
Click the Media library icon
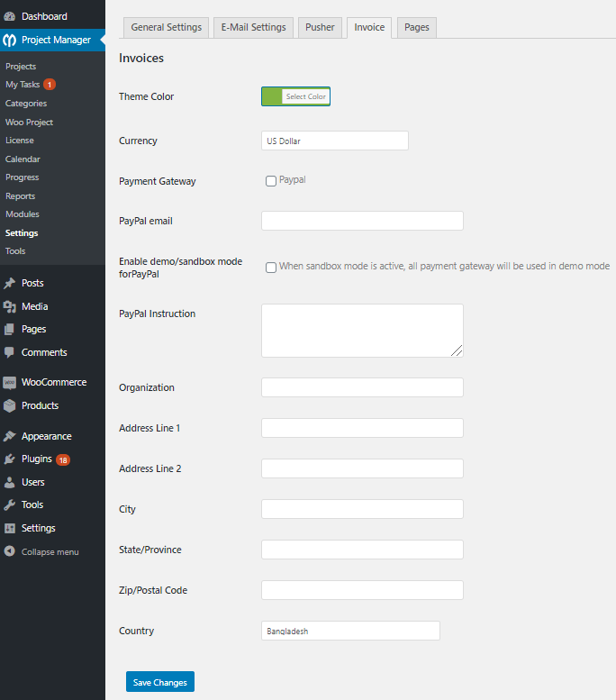(9, 306)
